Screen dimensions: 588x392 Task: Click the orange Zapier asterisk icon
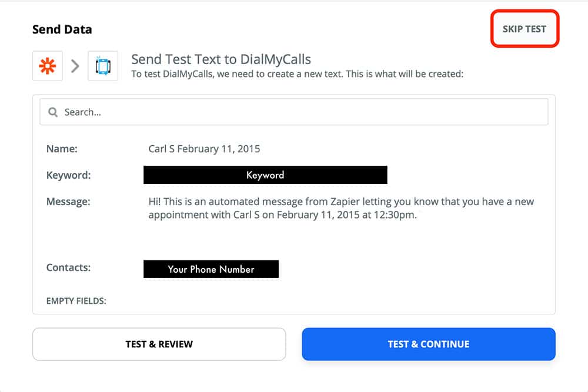point(48,66)
